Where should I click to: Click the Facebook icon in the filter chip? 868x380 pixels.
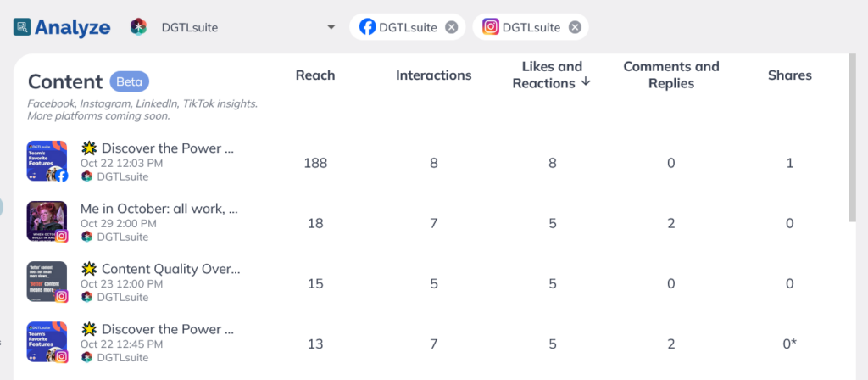[368, 27]
